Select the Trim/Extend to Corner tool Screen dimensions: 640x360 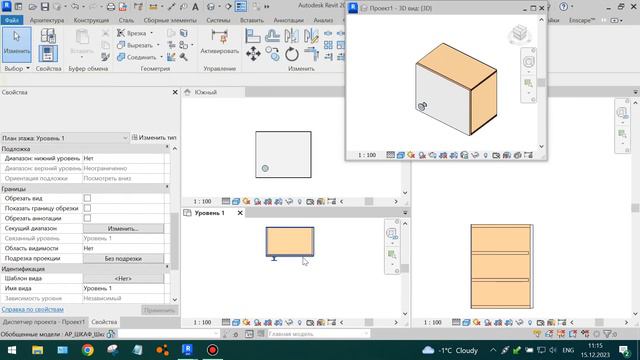[x=311, y=54]
